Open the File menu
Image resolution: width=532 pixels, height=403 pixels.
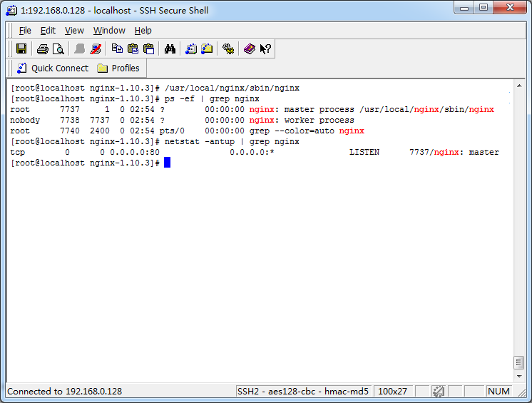pos(25,31)
